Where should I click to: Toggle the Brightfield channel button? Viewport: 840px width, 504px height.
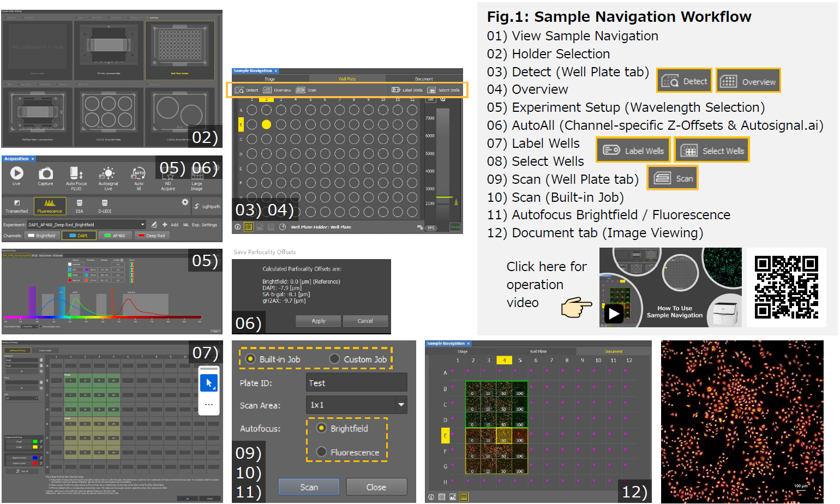coord(41,236)
